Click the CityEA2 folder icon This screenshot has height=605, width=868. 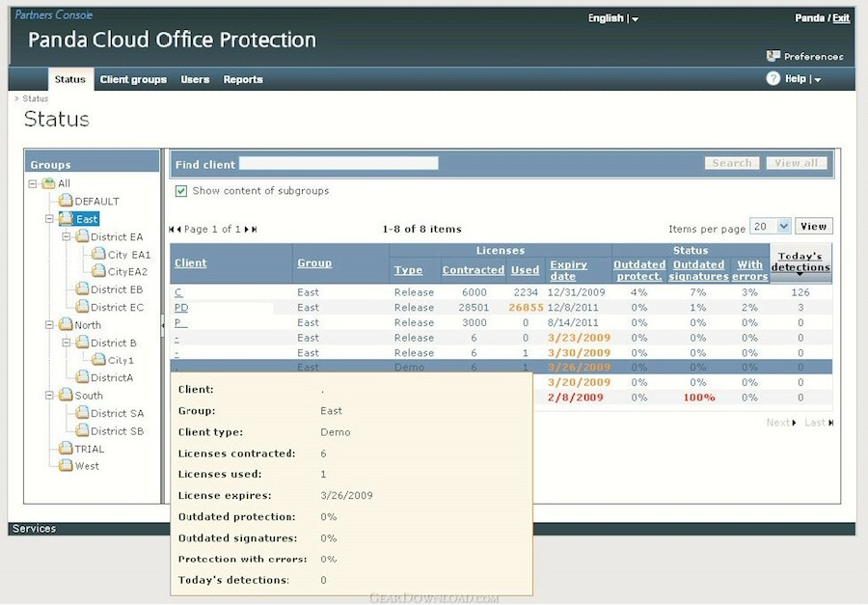tap(98, 271)
